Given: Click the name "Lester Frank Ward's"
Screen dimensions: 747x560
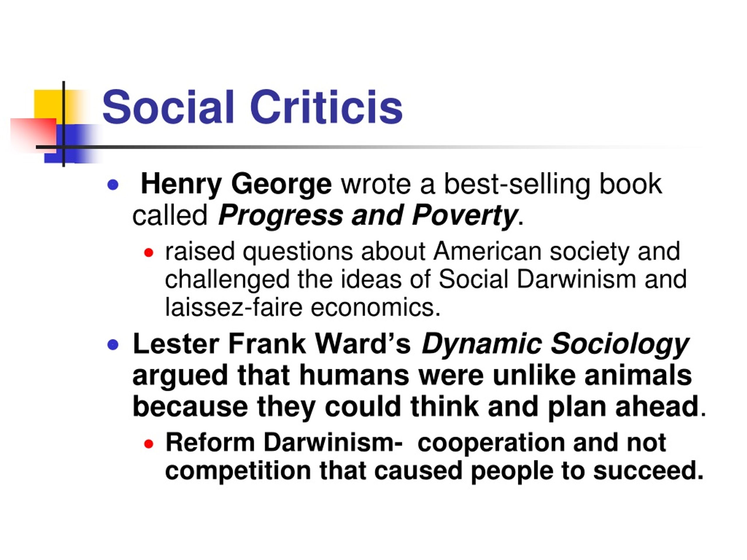Looking at the screenshot, I should pyautogui.click(x=271, y=344).
